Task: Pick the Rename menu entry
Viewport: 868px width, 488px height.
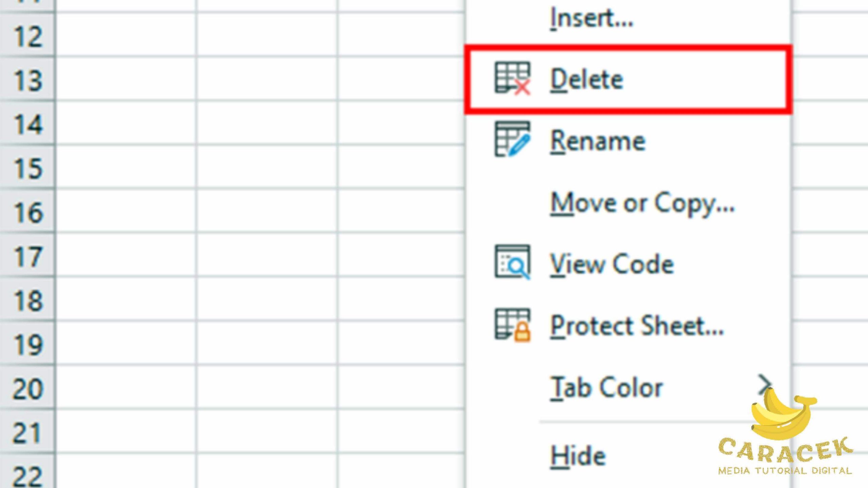Action: click(x=597, y=141)
